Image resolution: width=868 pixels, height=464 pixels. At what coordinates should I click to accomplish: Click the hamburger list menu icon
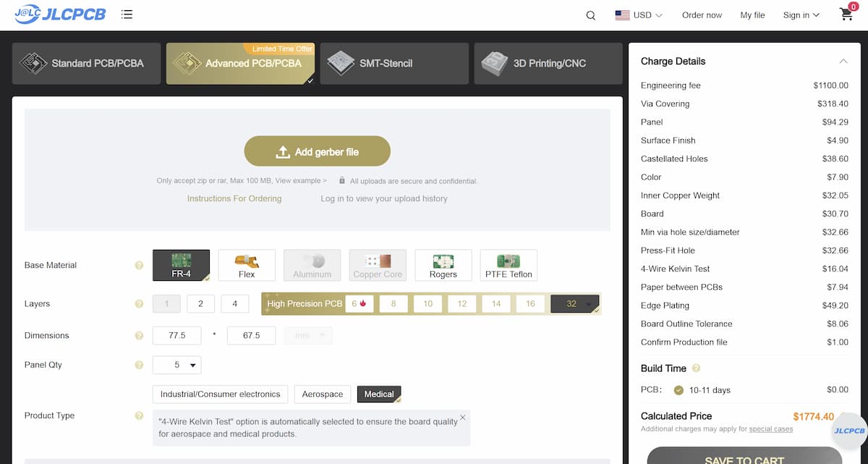(x=127, y=14)
